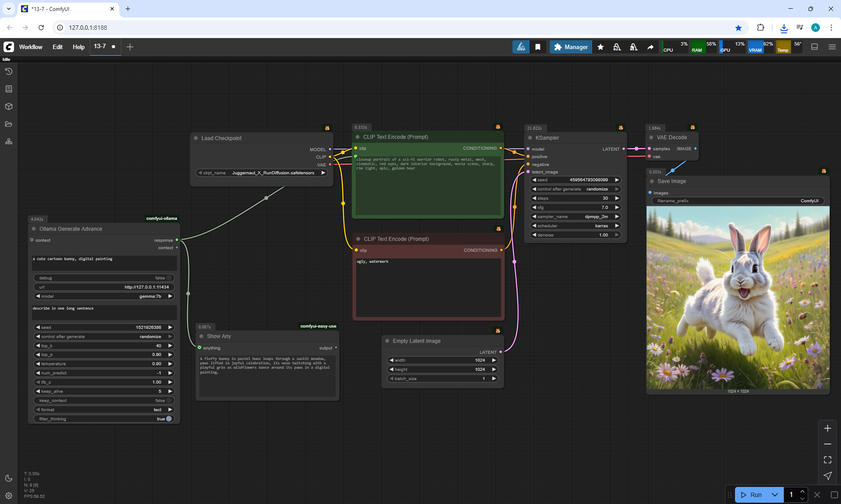Toggle dark theme moon icon

pos(9,478)
